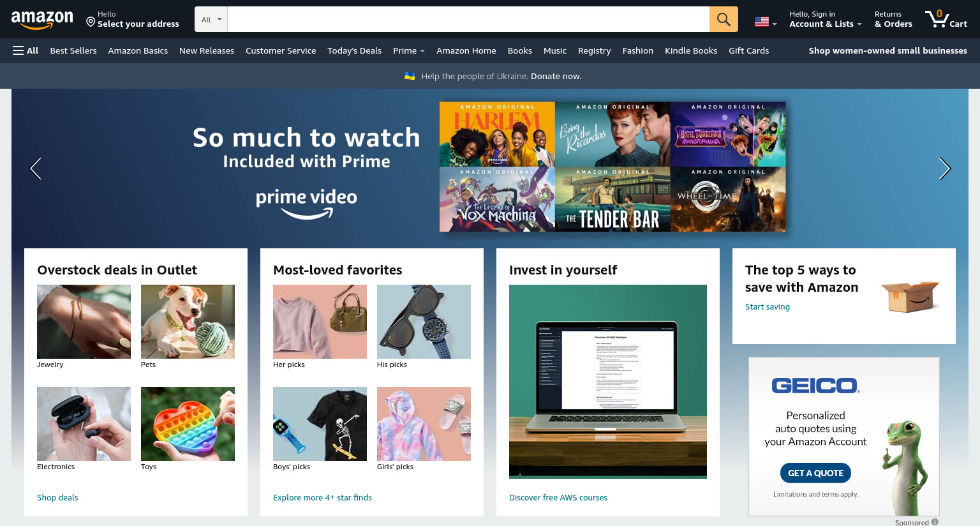Open the Harlem show tile
Viewport: 980px width, 526px height.
pos(497,134)
